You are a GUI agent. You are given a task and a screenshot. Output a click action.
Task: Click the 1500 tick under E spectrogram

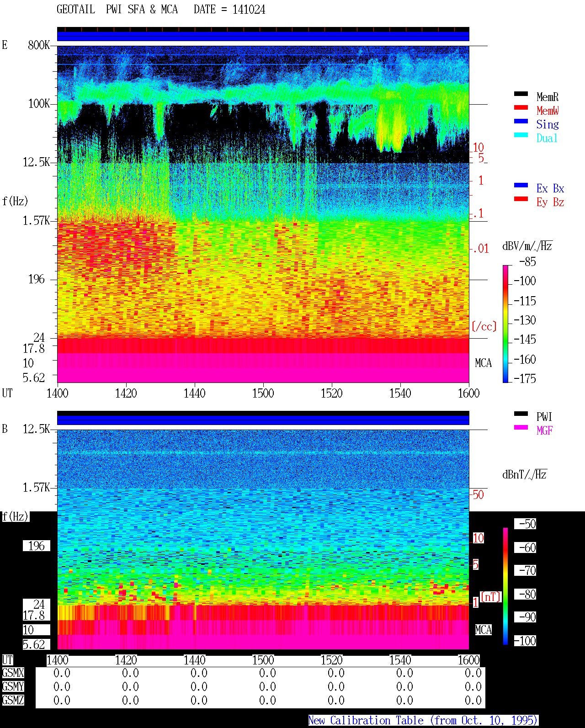(263, 393)
